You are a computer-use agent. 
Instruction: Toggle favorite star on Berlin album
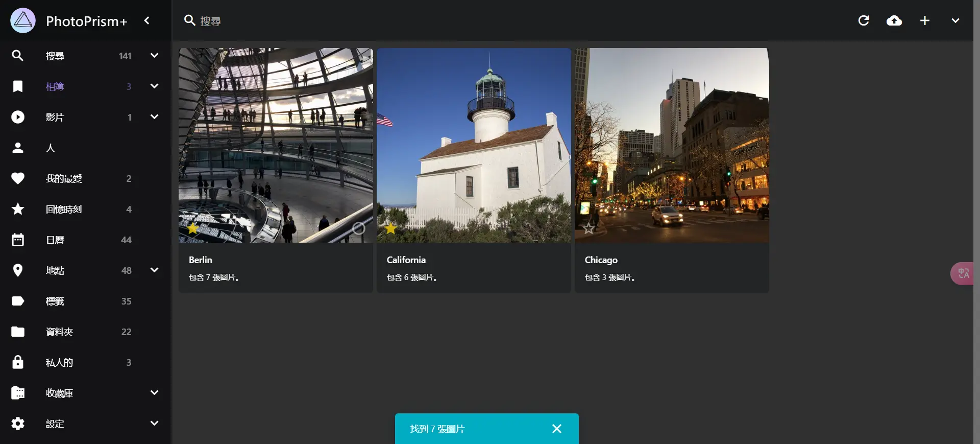(193, 228)
